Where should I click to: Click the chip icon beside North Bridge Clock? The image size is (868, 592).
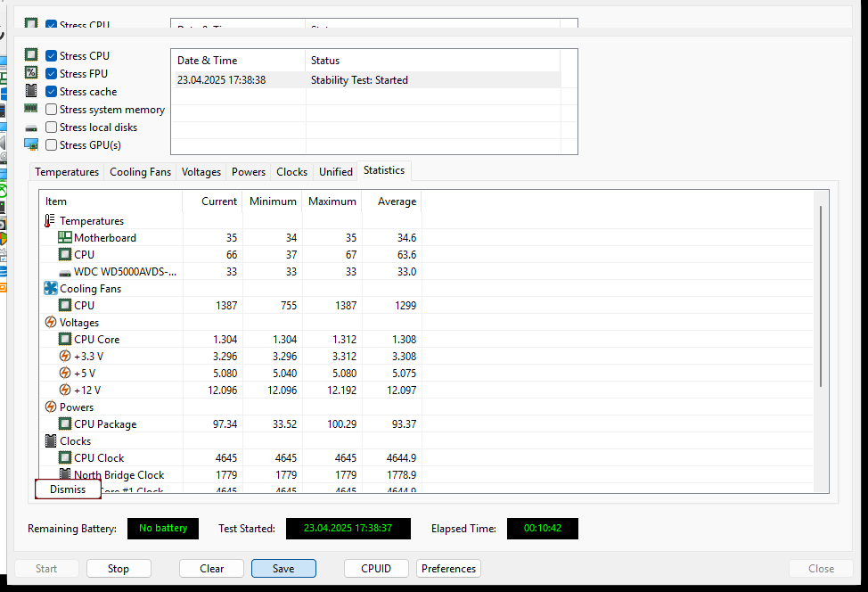65,474
